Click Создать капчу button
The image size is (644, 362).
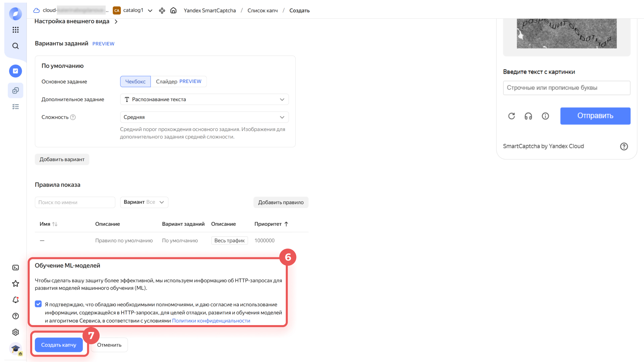click(x=59, y=345)
